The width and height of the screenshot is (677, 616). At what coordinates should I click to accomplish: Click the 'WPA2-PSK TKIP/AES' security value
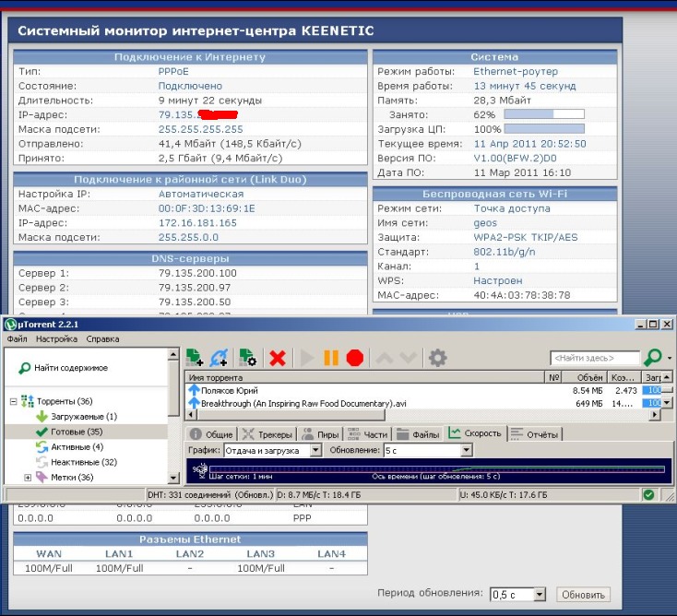point(526,237)
